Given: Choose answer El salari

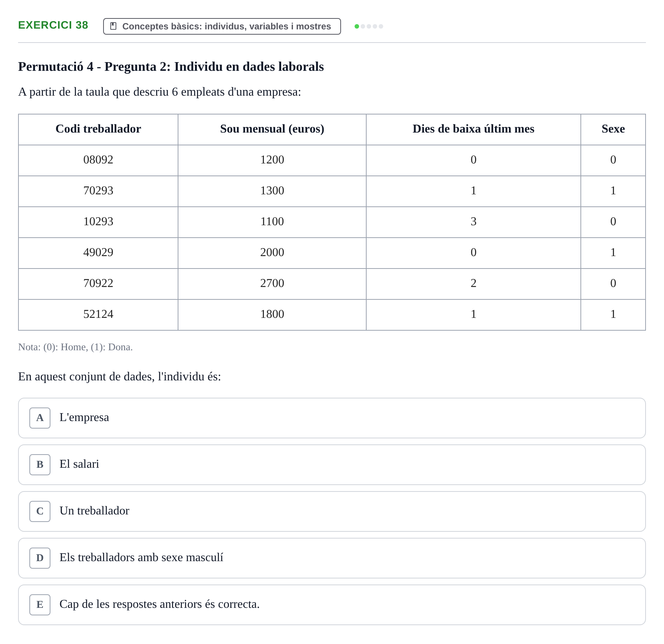Looking at the screenshot, I should (332, 465).
